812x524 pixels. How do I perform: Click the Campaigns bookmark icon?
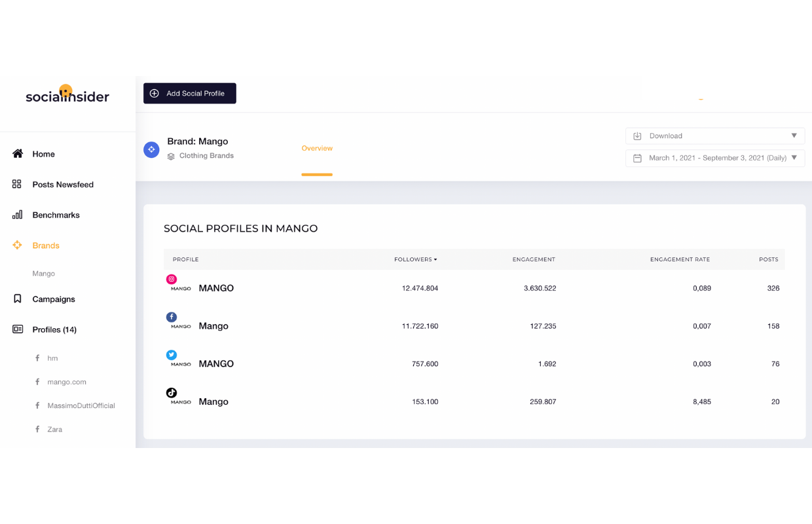(18, 299)
